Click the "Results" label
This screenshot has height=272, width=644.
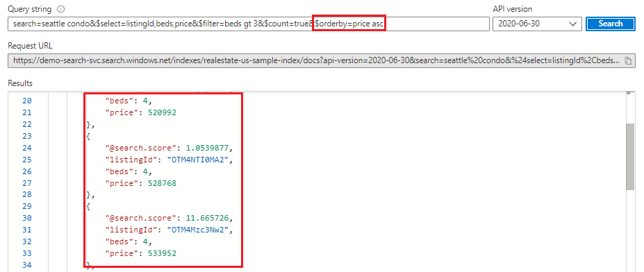click(20, 83)
